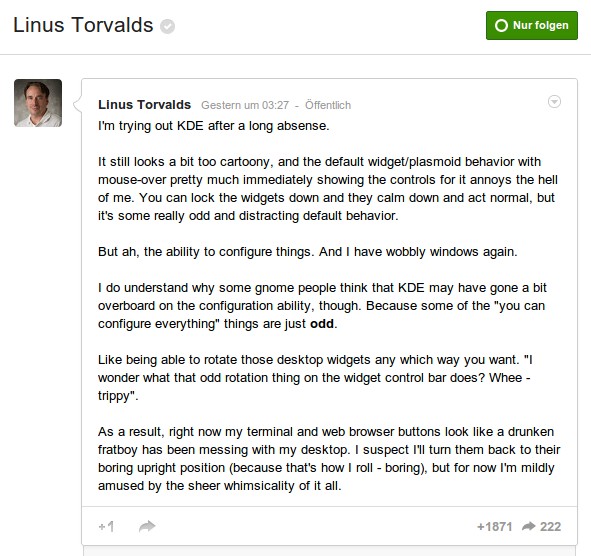Click the paragraph about the drunken fratboy

coord(329,459)
